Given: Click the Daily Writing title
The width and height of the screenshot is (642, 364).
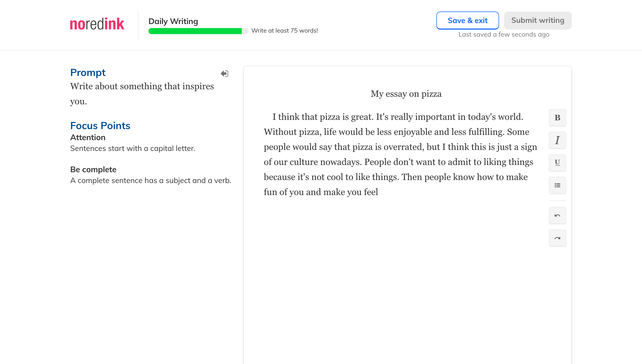Looking at the screenshot, I should [173, 21].
